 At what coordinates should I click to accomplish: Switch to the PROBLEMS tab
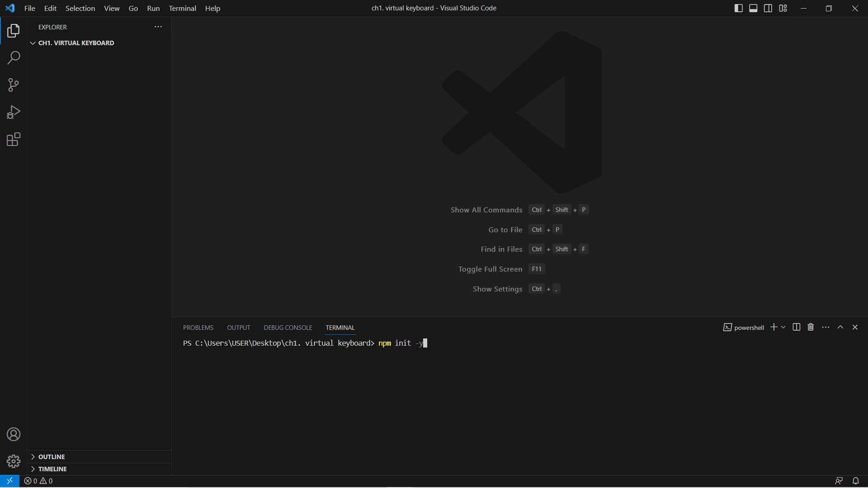click(x=198, y=328)
